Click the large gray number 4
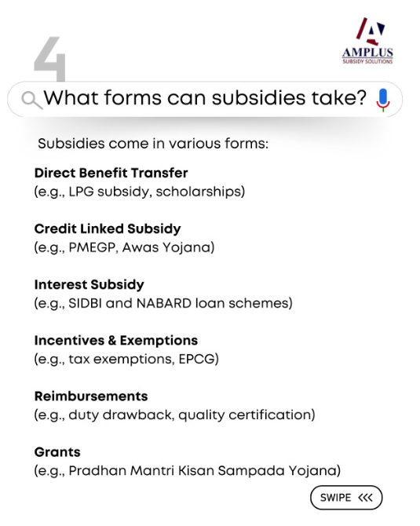 pos(49,59)
